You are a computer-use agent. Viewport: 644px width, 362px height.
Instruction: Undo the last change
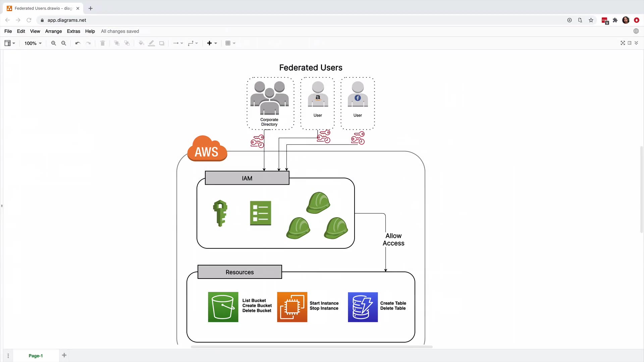point(78,43)
